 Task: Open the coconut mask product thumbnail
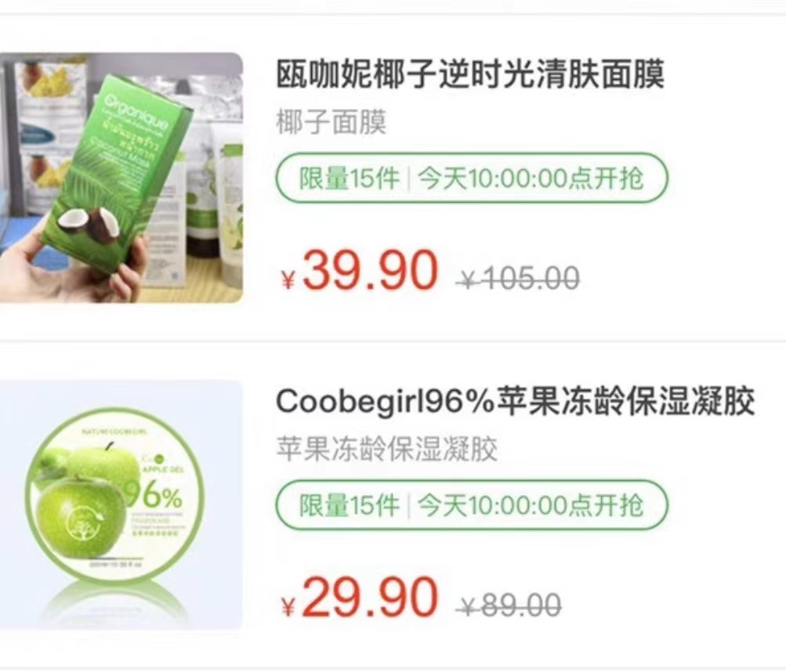pos(121,178)
